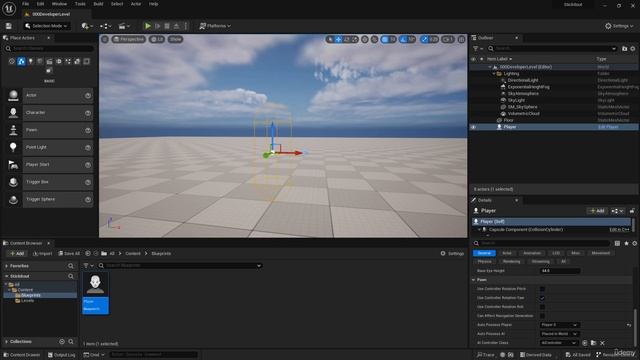640x360 pixels.
Task: Toggle grid snapping in viewport toolbar
Action: [384, 39]
